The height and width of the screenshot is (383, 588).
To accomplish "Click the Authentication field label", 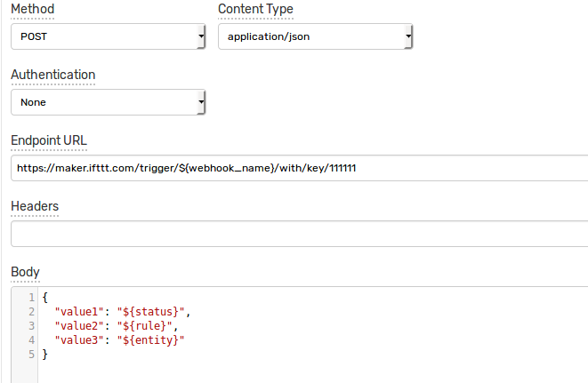I will (52, 75).
